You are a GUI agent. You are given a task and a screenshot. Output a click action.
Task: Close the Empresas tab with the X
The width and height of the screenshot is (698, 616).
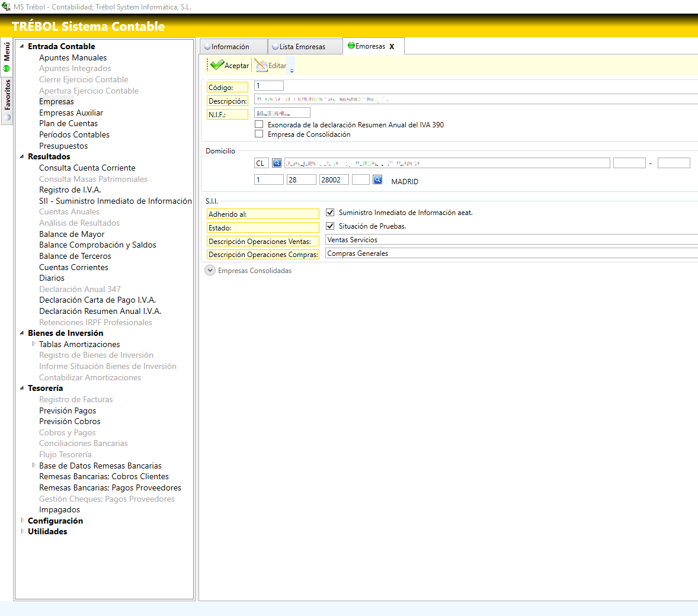pyautogui.click(x=392, y=46)
